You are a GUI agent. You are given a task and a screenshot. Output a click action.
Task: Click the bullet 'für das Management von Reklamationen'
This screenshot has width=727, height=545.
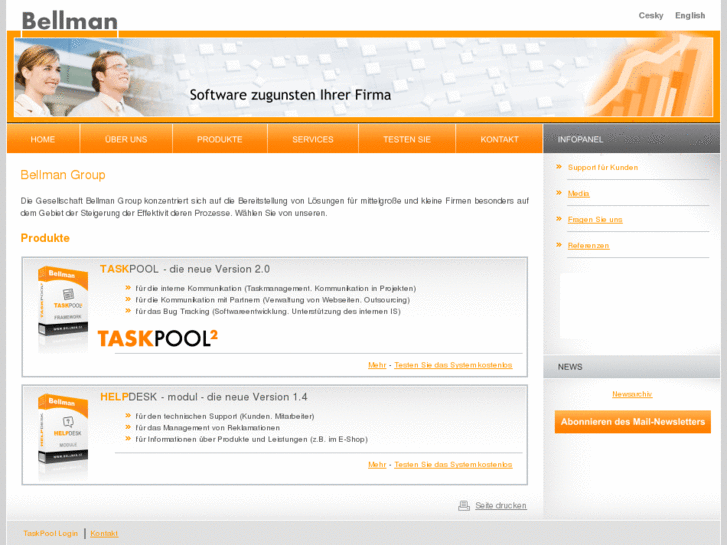207,428
